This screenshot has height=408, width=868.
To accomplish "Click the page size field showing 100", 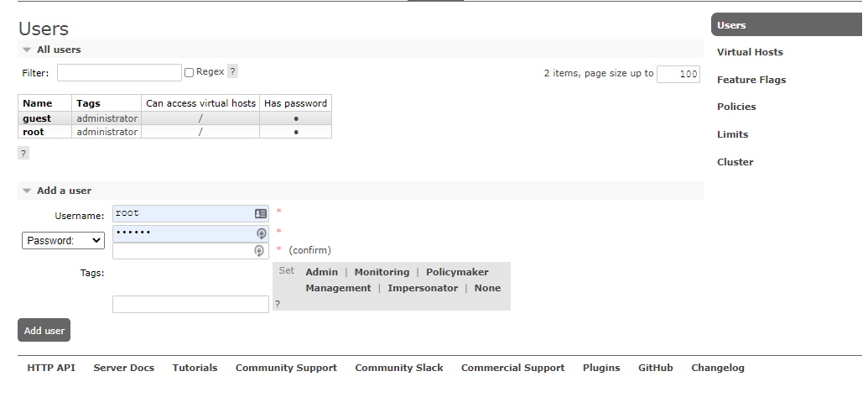I will [x=678, y=74].
